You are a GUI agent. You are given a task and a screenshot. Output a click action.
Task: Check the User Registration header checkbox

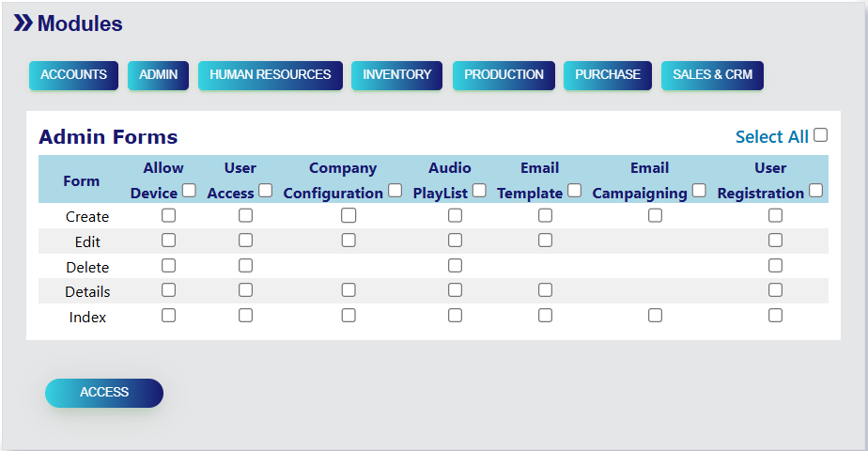[x=815, y=191]
